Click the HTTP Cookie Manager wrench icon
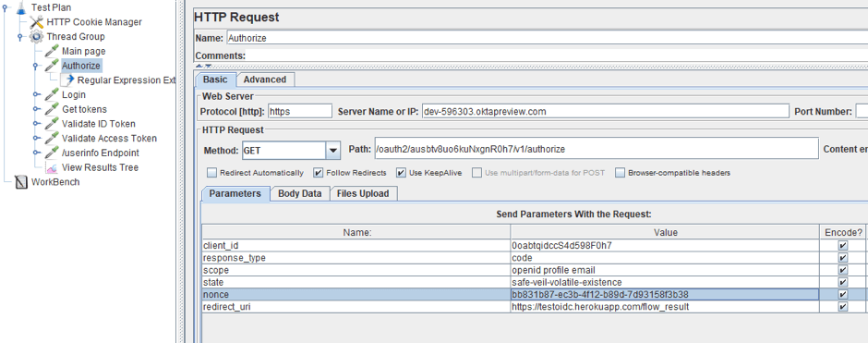 click(x=37, y=22)
